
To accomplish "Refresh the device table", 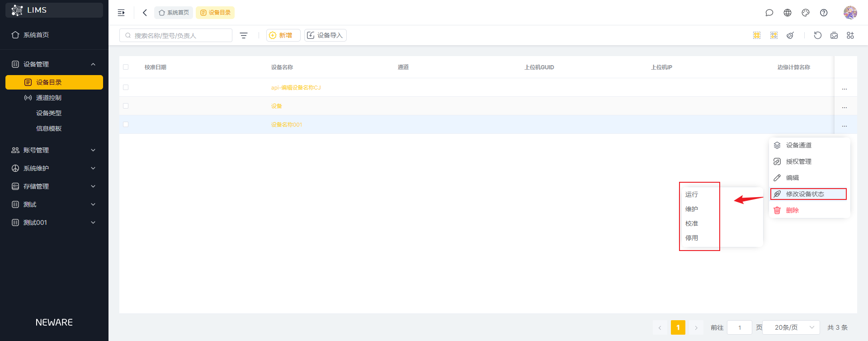I will point(818,35).
